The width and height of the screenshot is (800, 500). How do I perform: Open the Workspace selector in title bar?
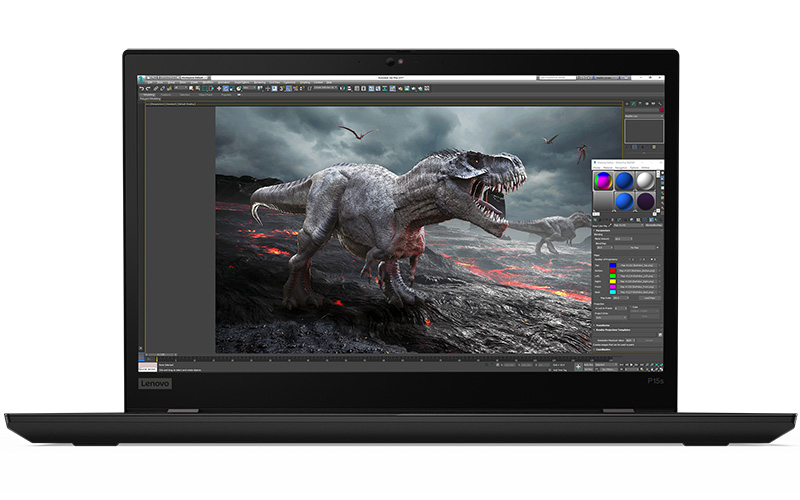pyautogui.click(x=194, y=78)
